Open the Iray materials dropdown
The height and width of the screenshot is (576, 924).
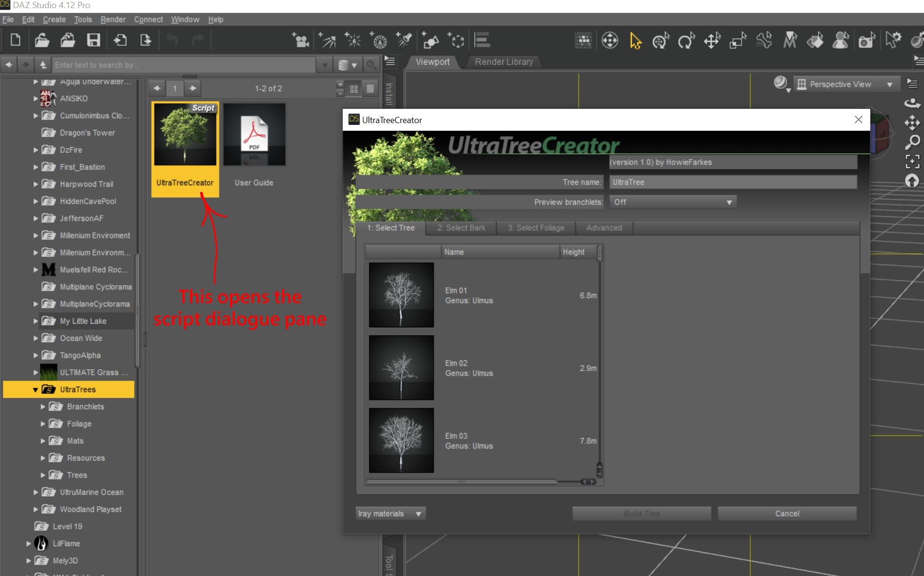pyautogui.click(x=390, y=514)
